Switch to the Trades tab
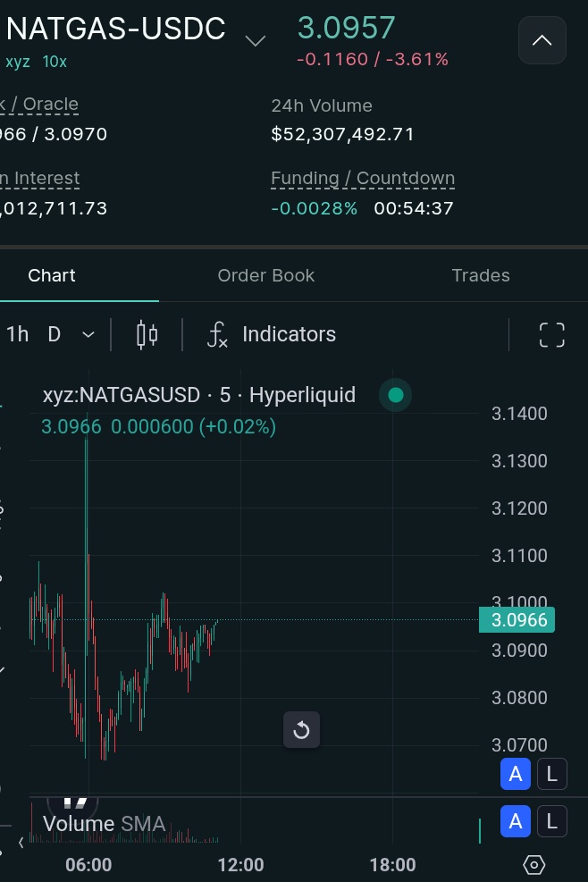Image resolution: width=588 pixels, height=882 pixels. click(x=481, y=275)
